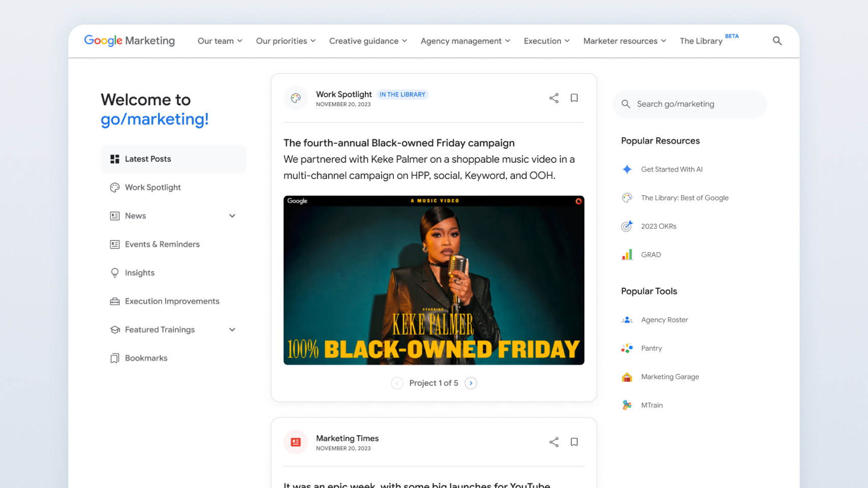Click the IN THE LIBRARY badge
The width and height of the screenshot is (868, 488).
[x=402, y=95]
